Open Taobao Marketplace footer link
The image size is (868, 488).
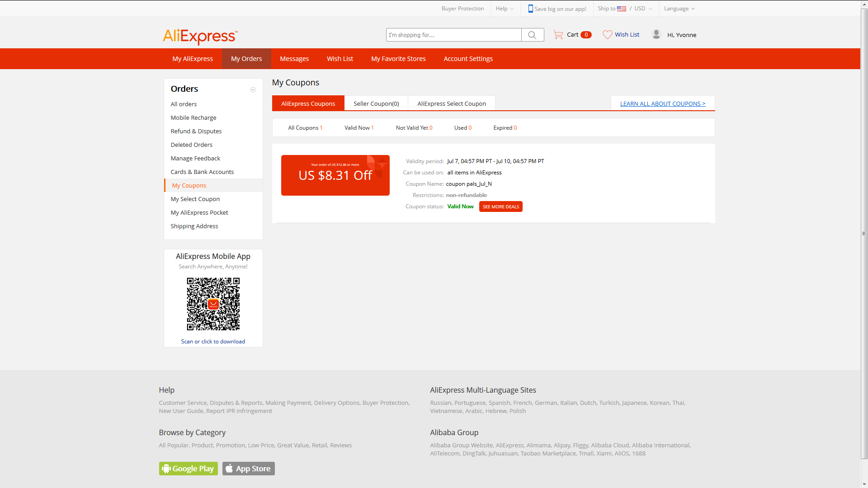coord(548,453)
